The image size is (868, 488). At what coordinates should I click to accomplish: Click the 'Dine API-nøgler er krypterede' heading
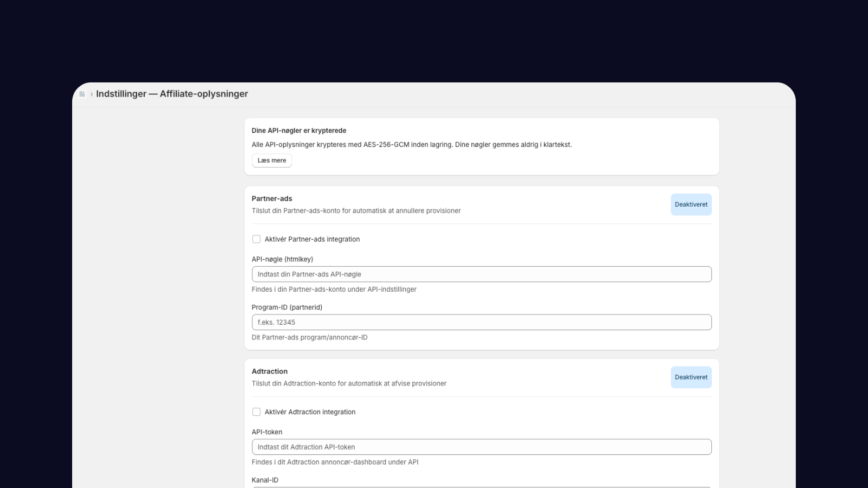tap(299, 131)
